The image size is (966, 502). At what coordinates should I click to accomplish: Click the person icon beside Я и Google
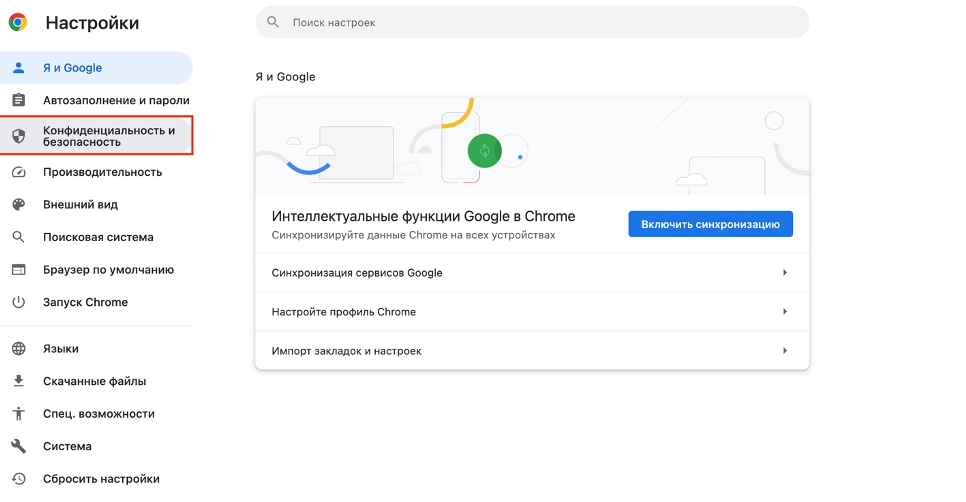point(18,68)
